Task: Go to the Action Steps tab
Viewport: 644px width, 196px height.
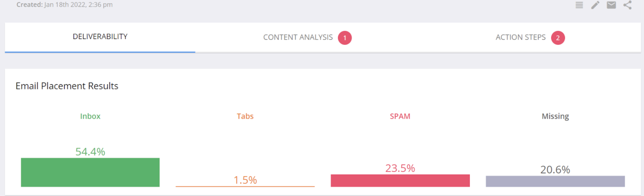Action: (x=521, y=37)
